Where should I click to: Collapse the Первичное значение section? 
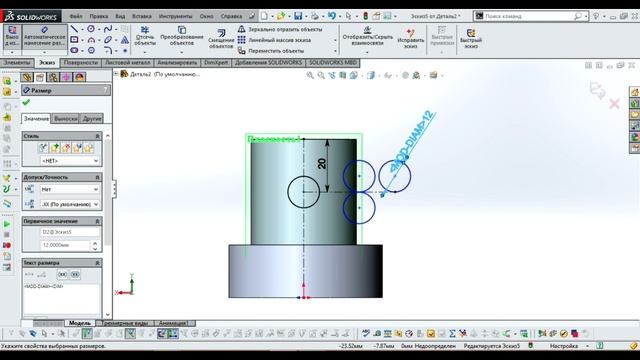(x=97, y=221)
